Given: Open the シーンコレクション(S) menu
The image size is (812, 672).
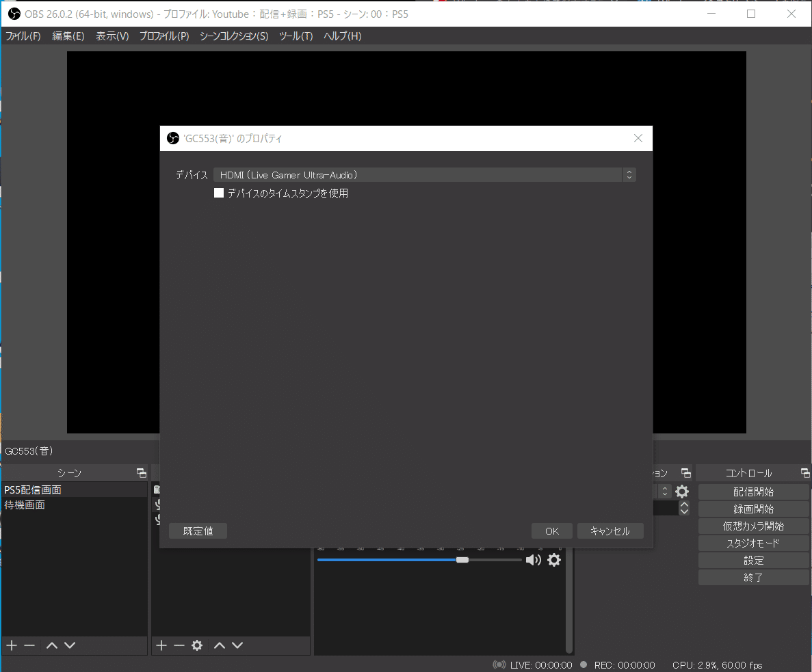Looking at the screenshot, I should (x=234, y=36).
